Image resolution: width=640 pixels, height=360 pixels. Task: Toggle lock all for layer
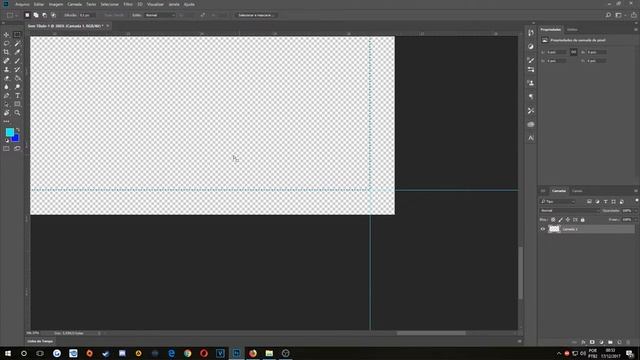tap(582, 220)
